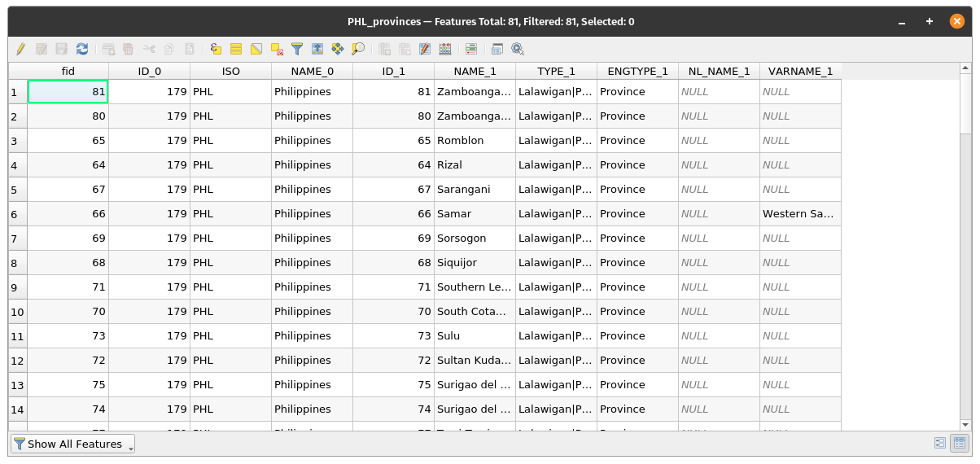The image size is (980, 464).
Task: Click the scrollbar up arrow
Action: [x=965, y=68]
